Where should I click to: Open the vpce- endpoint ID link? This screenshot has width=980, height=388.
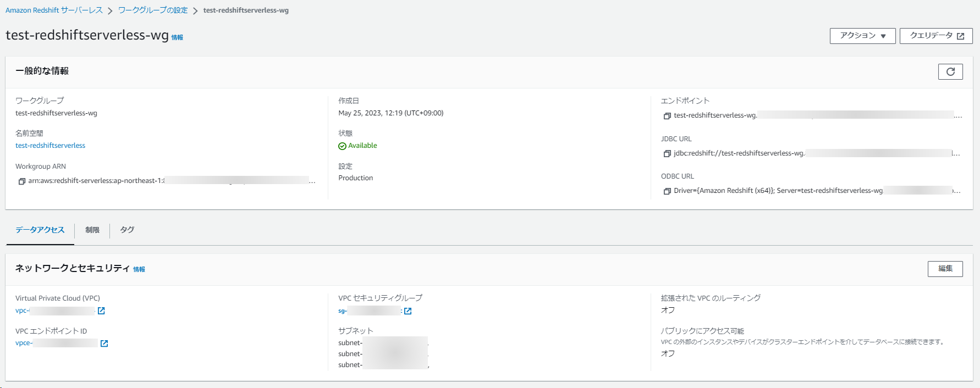57,343
